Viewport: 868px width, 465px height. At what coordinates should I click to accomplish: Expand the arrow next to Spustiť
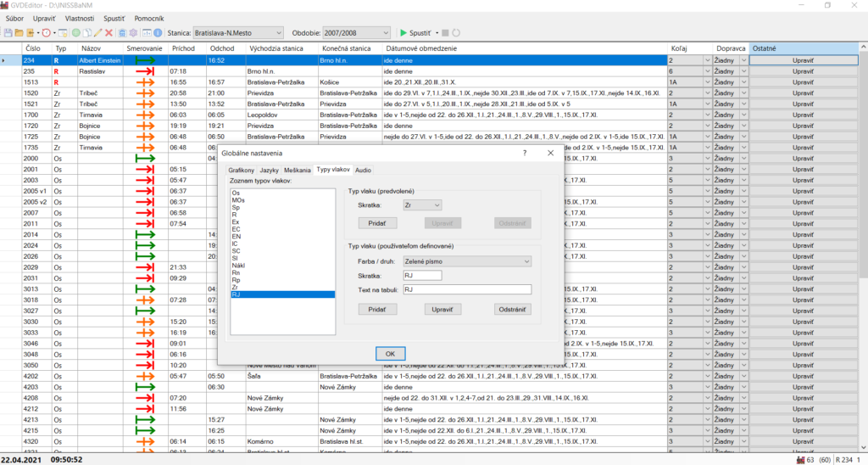pyautogui.click(x=437, y=33)
